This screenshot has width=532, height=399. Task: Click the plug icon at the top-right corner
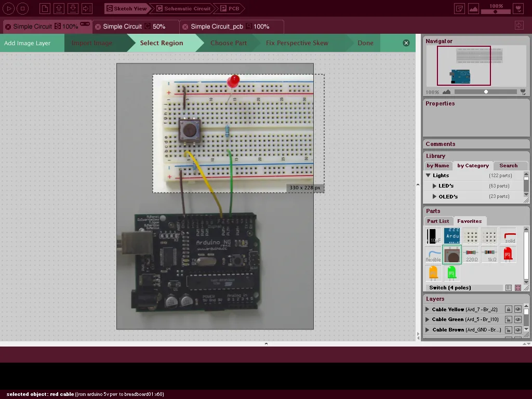[x=518, y=9]
